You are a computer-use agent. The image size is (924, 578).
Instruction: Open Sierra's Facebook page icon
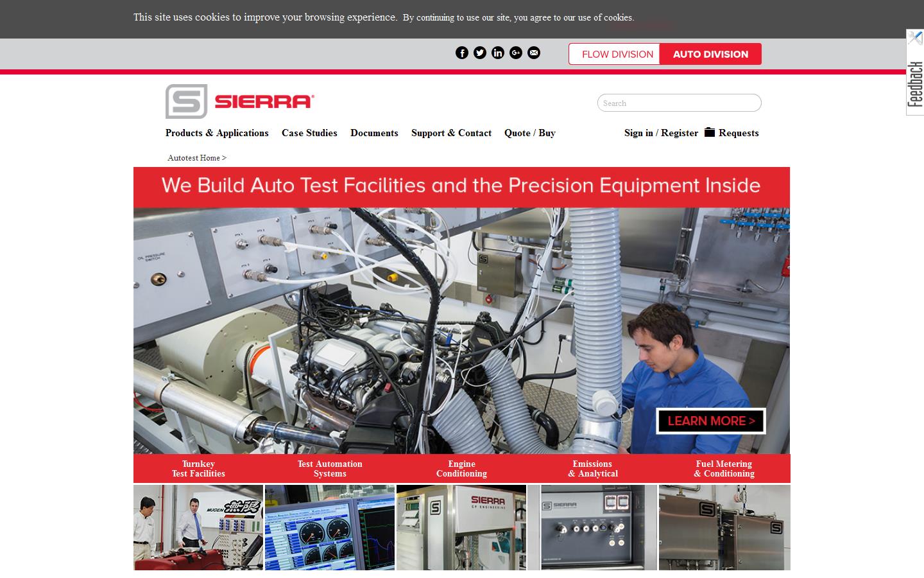point(462,53)
